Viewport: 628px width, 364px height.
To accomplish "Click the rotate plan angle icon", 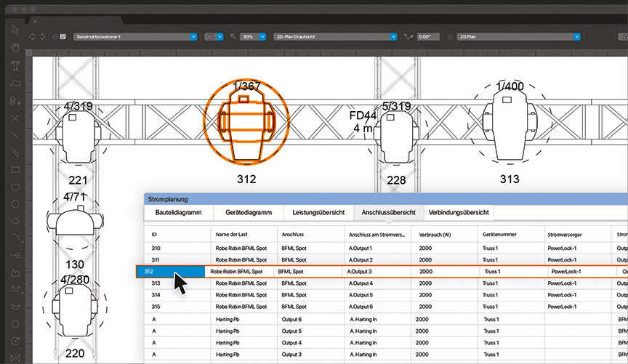I will [x=408, y=36].
